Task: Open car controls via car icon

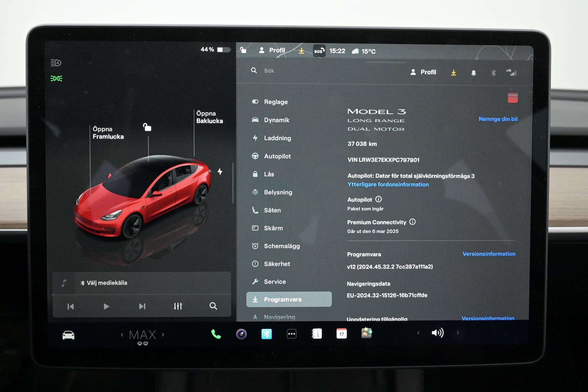Action: pyautogui.click(x=68, y=335)
